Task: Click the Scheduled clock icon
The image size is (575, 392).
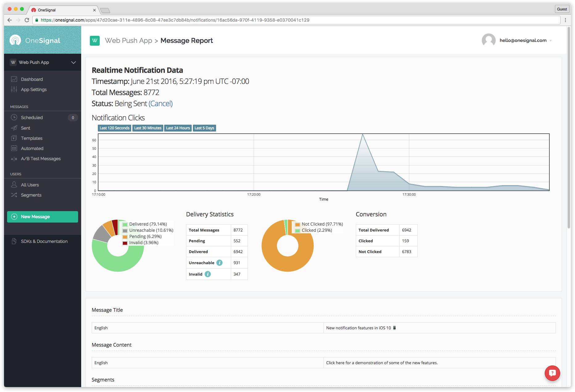Action: click(14, 118)
